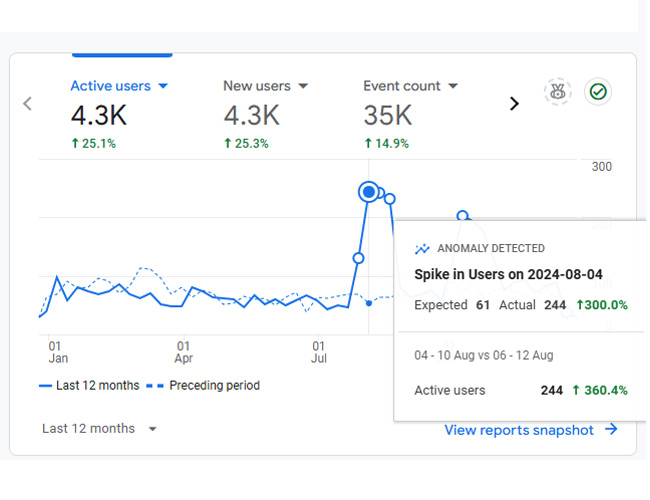The image size is (650, 500).
Task: Open the View reports snapshot link
Action: click(519, 430)
